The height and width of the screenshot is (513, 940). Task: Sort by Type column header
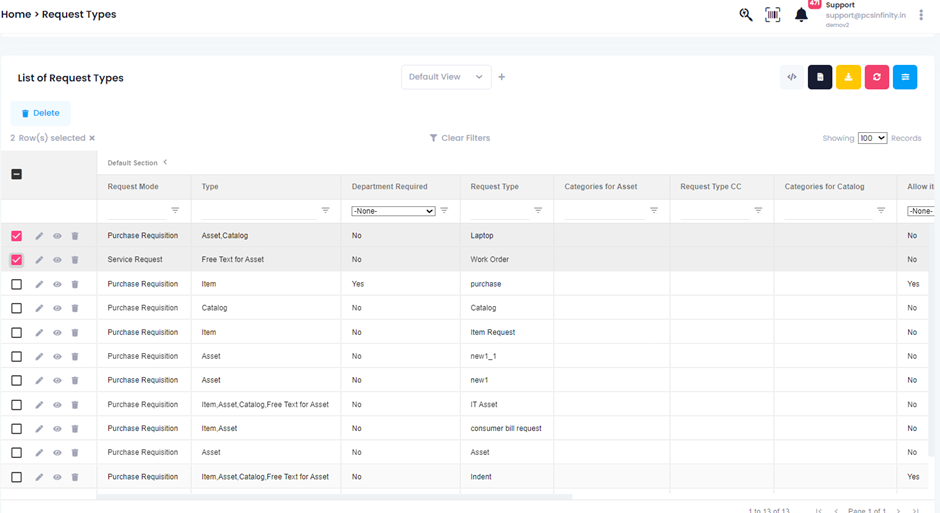pyautogui.click(x=210, y=186)
